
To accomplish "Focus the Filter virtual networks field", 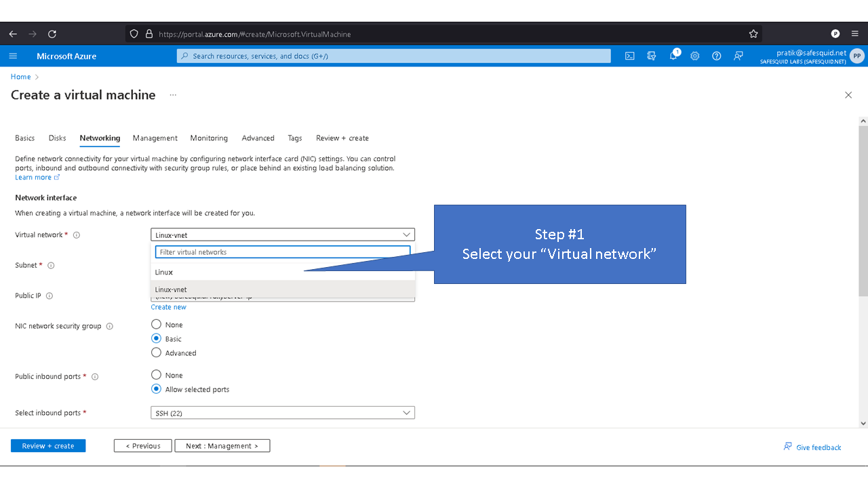I will (283, 252).
